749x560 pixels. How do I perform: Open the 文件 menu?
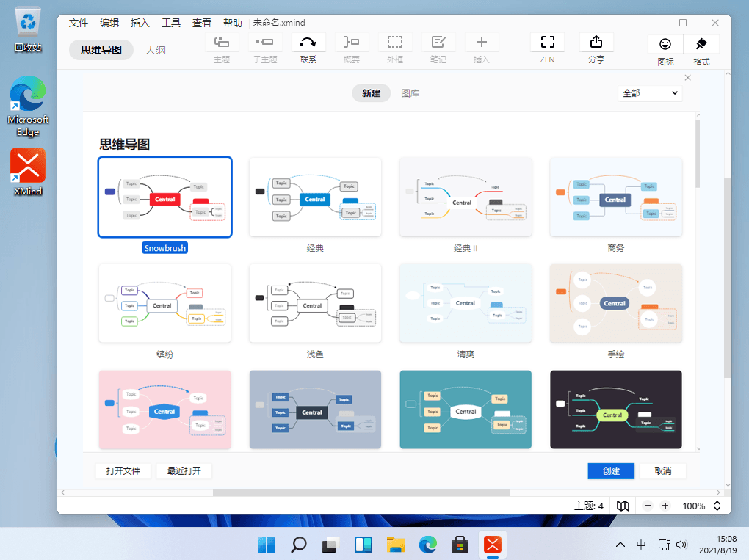79,23
